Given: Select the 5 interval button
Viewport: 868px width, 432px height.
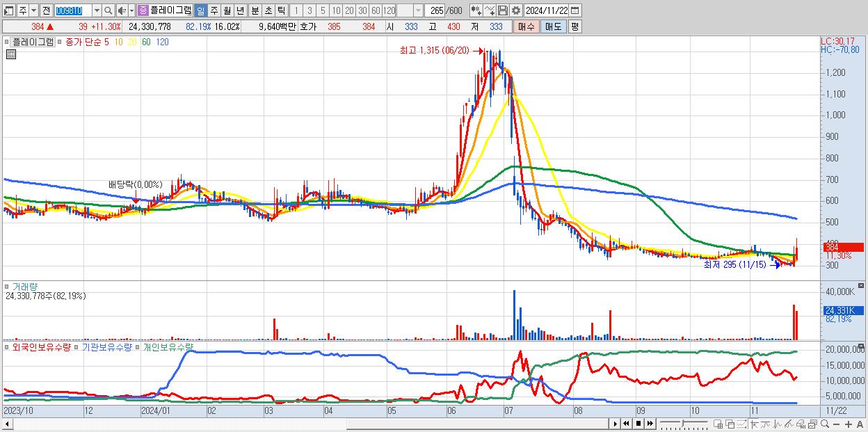Looking at the screenshot, I should (323, 10).
